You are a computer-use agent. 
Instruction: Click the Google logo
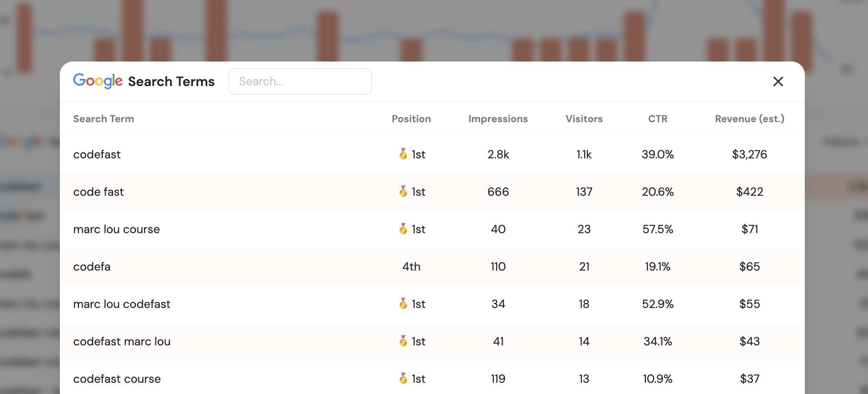tap(97, 81)
